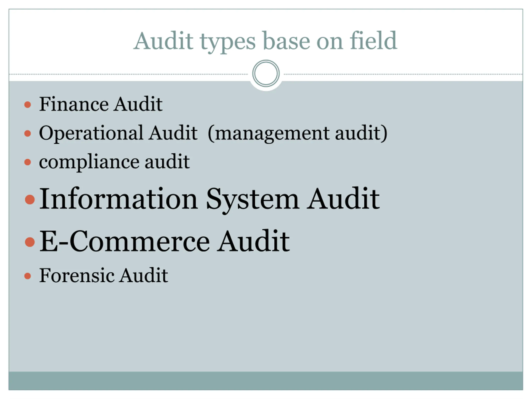Click the circle ornament below the title

(x=266, y=73)
